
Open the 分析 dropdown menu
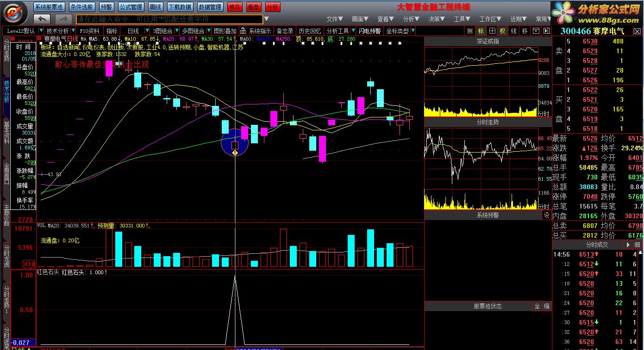click(411, 19)
